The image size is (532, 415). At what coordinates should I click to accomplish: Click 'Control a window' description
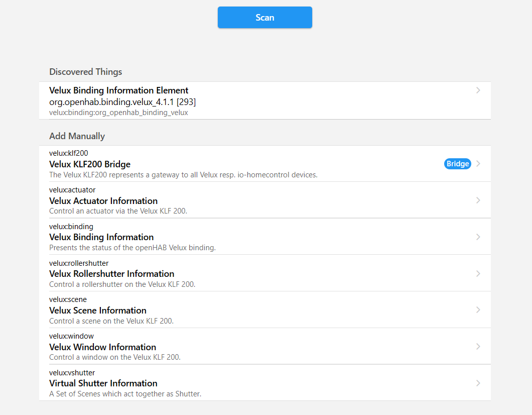[114, 357]
